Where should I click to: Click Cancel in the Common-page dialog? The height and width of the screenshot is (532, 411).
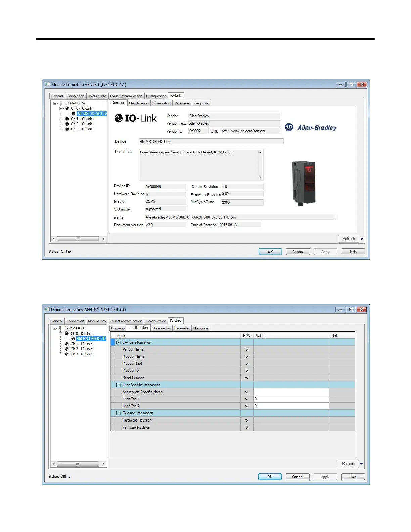click(x=298, y=252)
